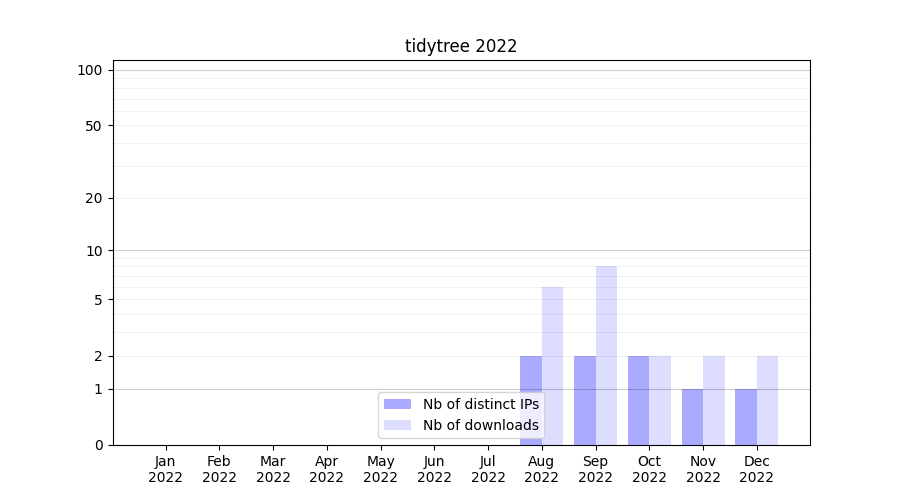The image size is (900, 500).
Task: Click the 'tidytree 2022' chart title
Action: 461,46
